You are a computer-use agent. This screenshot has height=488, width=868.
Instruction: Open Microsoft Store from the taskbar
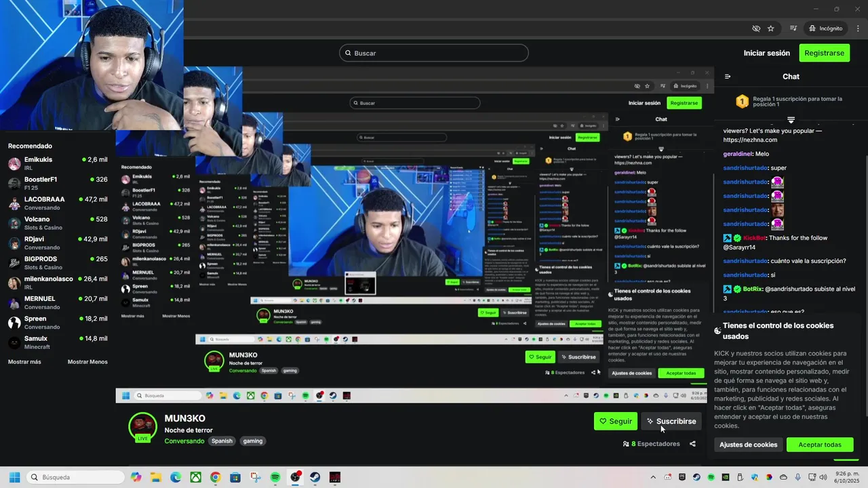click(235, 477)
